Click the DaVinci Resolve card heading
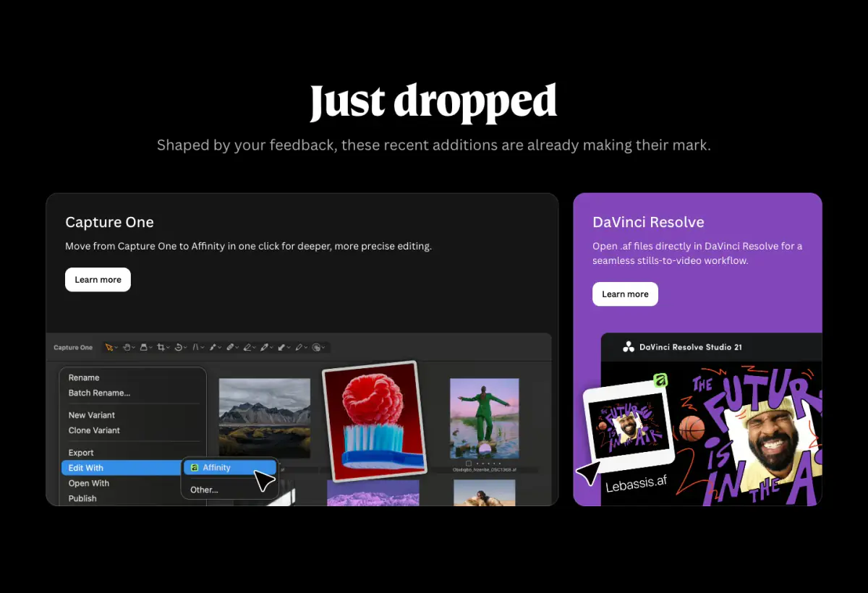Image resolution: width=868 pixels, height=593 pixels. 648,222
